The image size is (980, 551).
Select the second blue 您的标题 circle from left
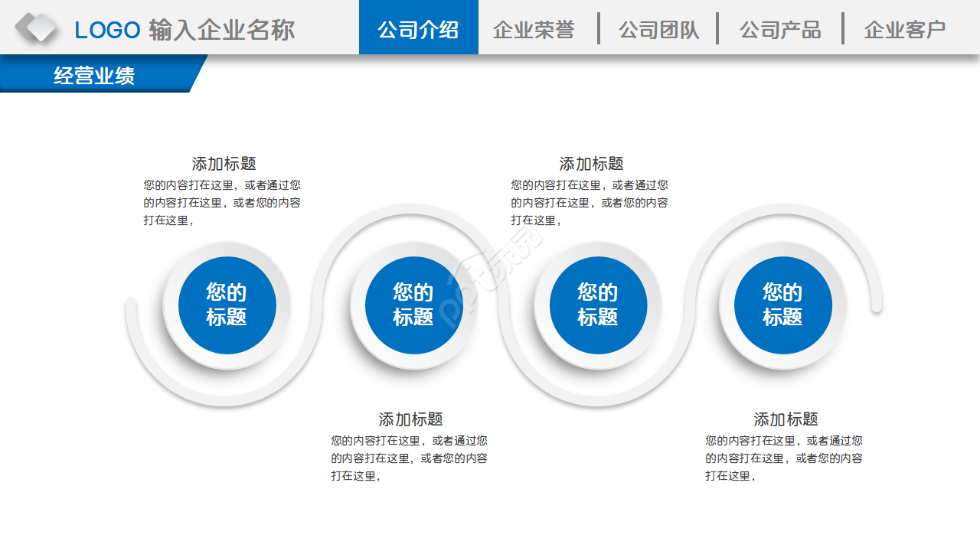[x=413, y=305]
